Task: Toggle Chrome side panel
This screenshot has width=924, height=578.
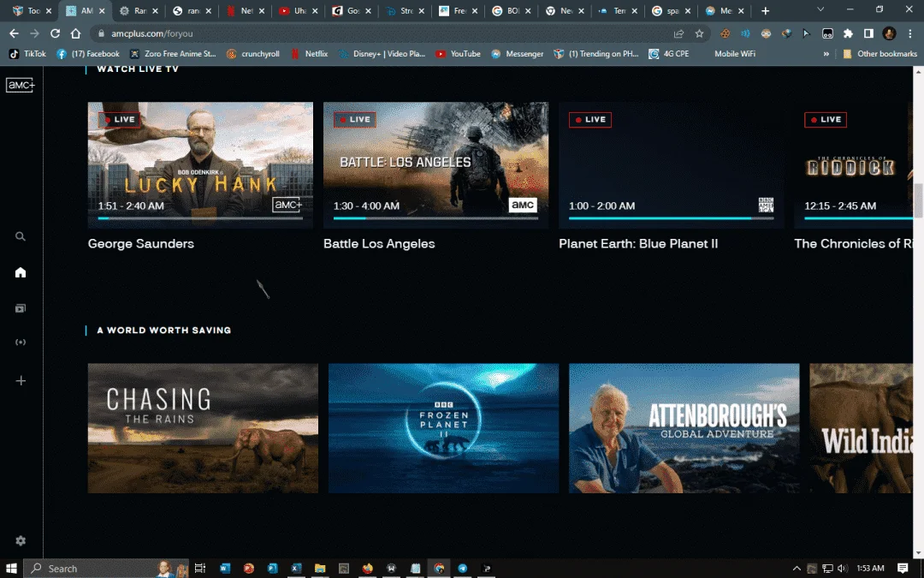Action: (x=868, y=33)
